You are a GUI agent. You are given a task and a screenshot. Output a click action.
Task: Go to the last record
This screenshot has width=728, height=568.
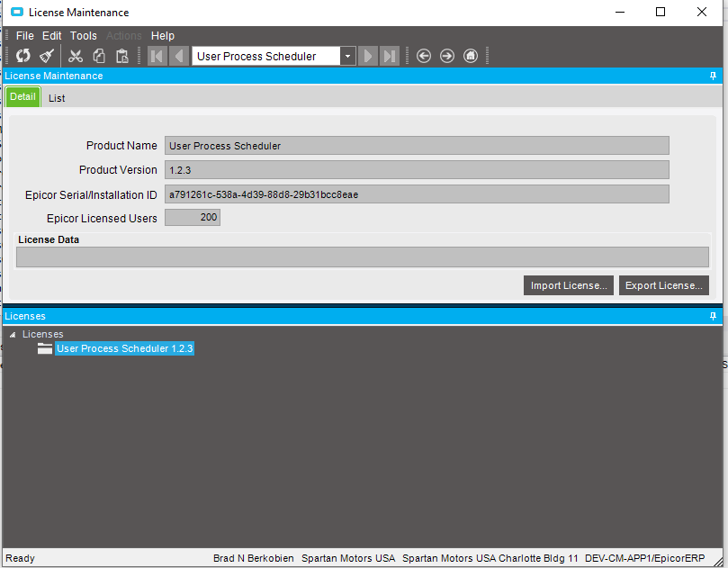click(x=389, y=56)
